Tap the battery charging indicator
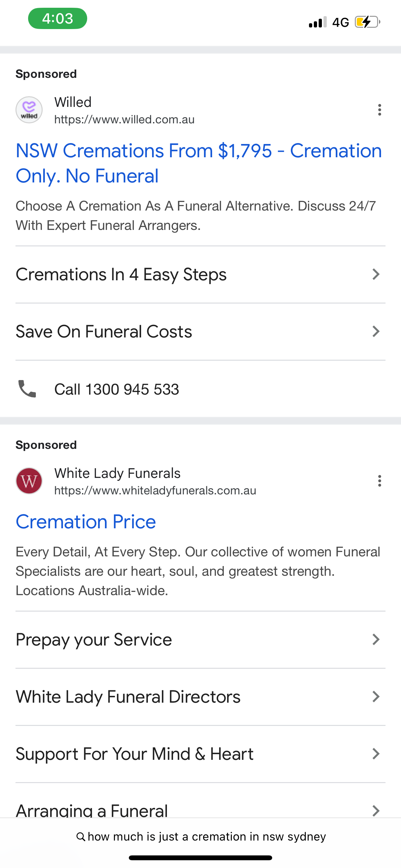Screen dimensions: 401x868 click(x=367, y=22)
